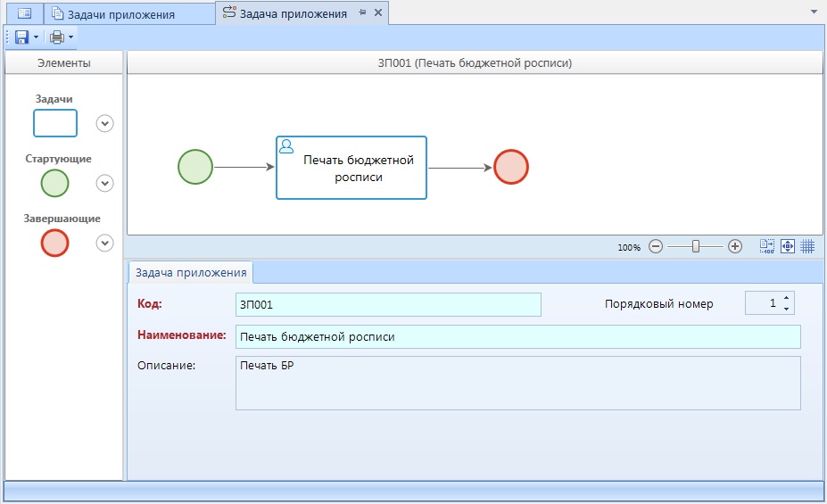827x504 pixels.
Task: Click the fit-to-page size icon
Action: tap(767, 247)
